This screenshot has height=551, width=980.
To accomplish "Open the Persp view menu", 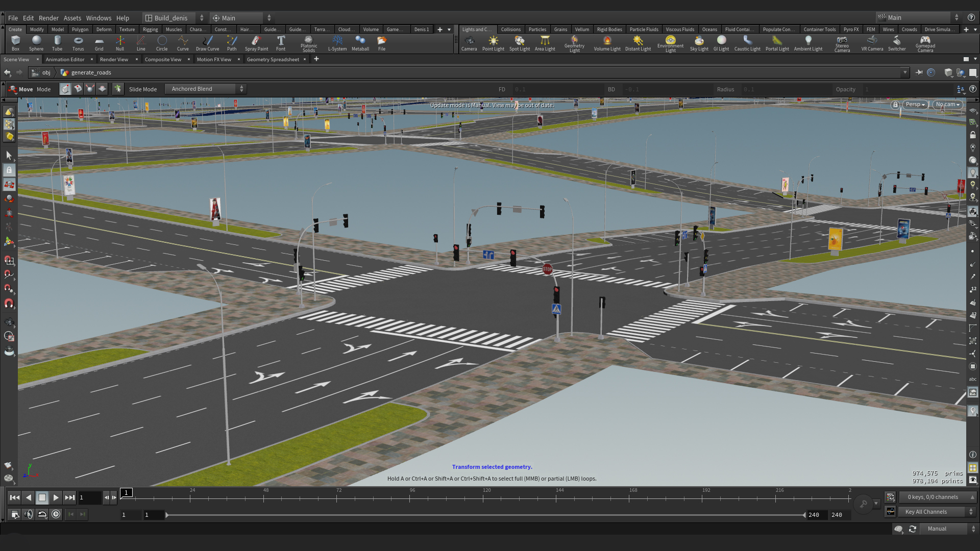I will [915, 105].
